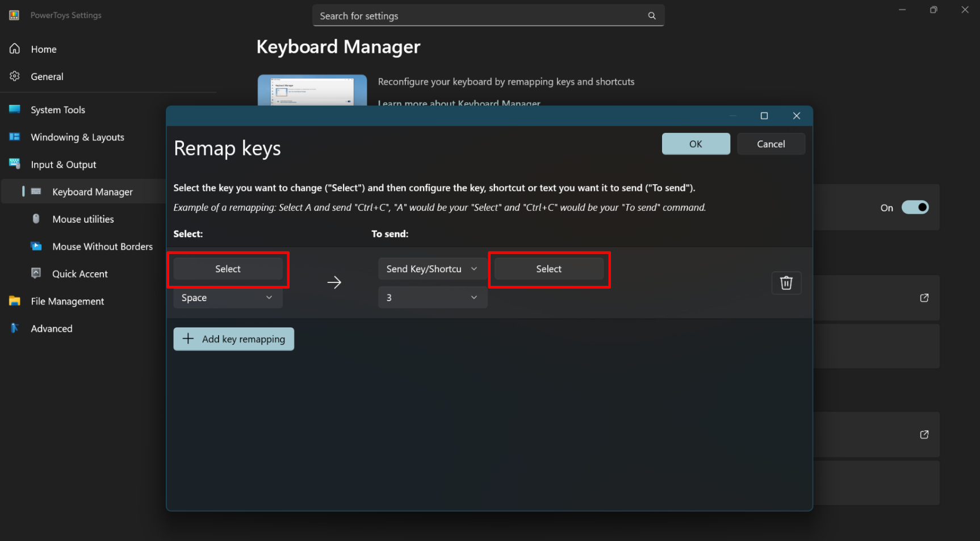Image resolution: width=980 pixels, height=541 pixels.
Task: Open the Send Key/Shortcut type dropdown
Action: [432, 269]
